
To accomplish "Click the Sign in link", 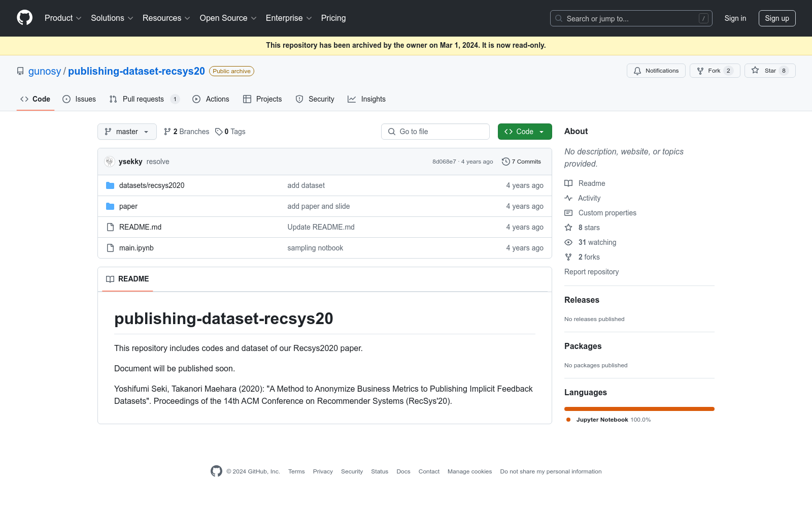I will [x=735, y=18].
